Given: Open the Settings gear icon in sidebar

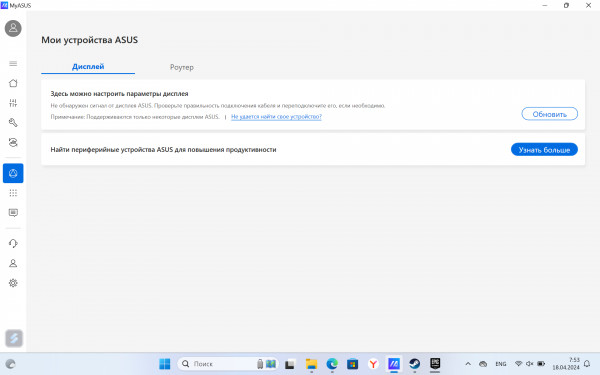Looking at the screenshot, I should 13,283.
